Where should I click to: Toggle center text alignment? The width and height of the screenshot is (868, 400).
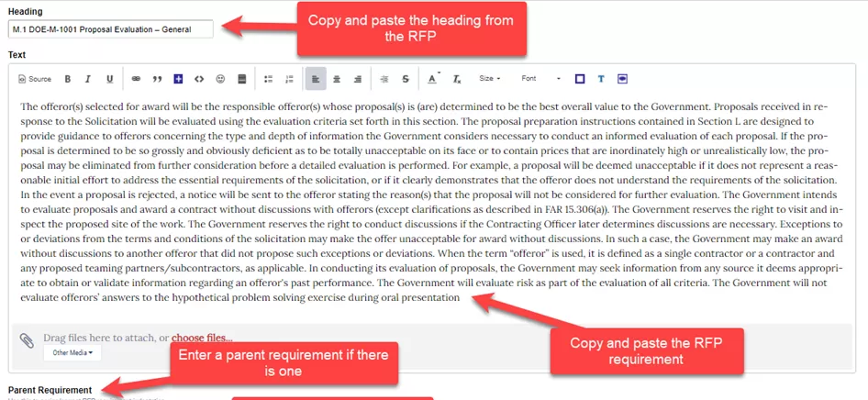(x=337, y=79)
